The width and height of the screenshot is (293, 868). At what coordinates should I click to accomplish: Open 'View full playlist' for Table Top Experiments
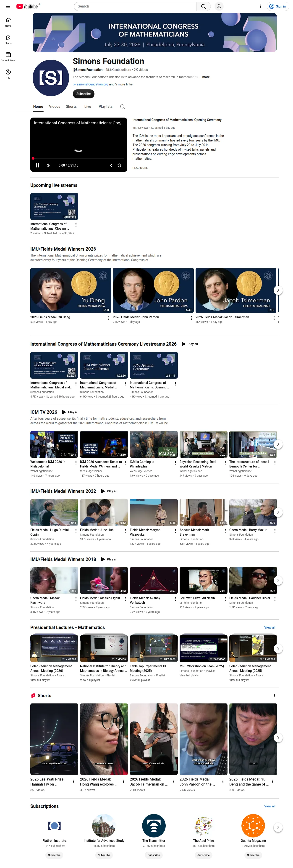tap(140, 680)
